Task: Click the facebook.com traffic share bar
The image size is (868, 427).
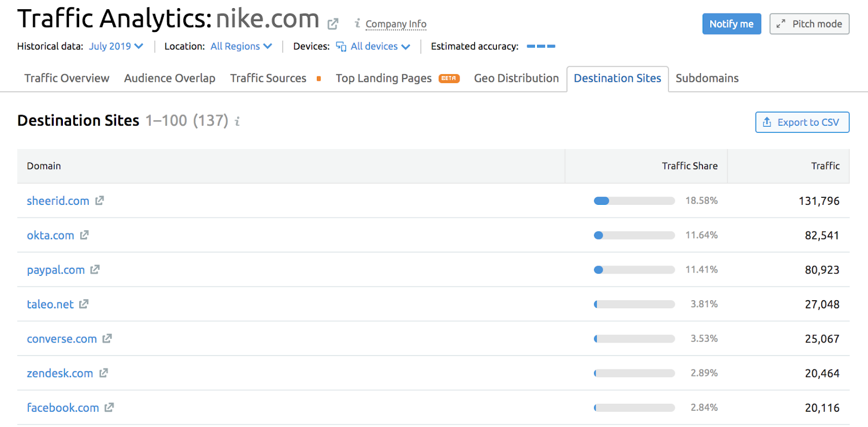Action: point(634,407)
